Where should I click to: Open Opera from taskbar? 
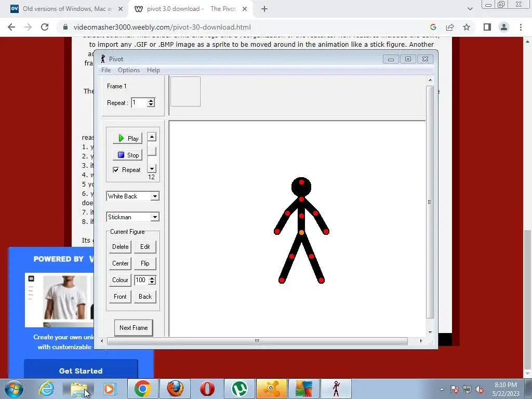(207, 389)
